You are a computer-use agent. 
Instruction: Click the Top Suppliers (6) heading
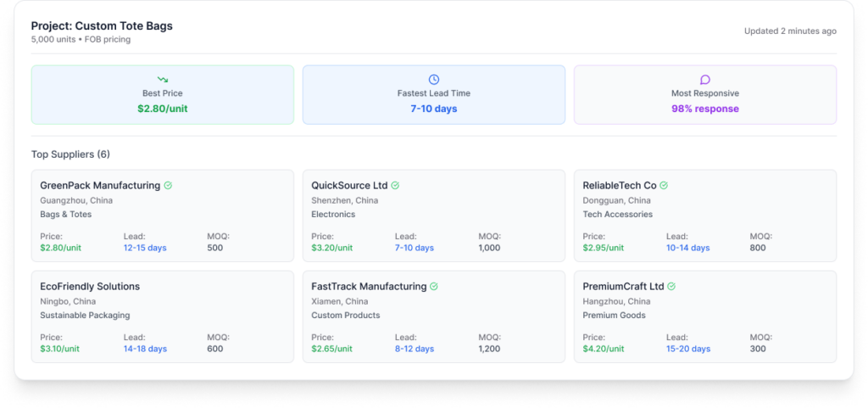click(x=70, y=154)
